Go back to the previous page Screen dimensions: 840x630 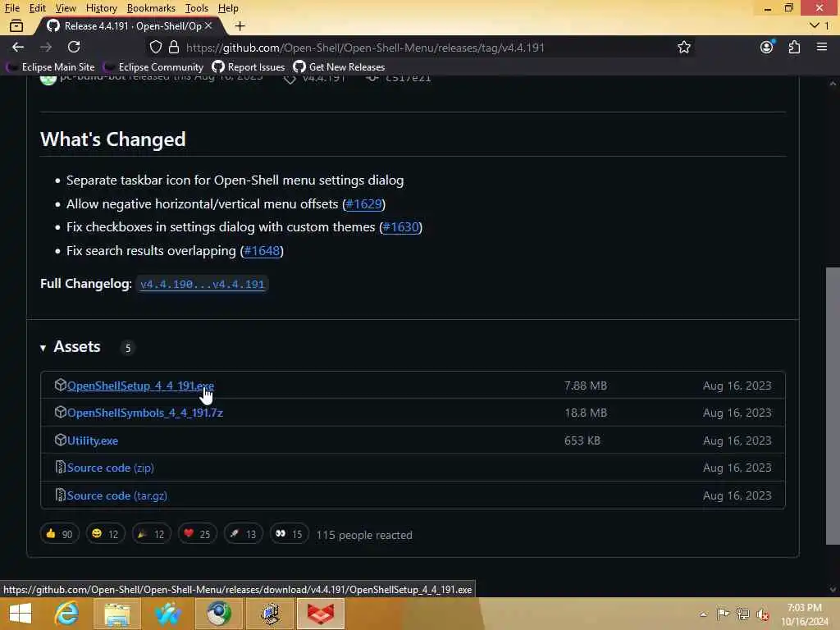18,47
